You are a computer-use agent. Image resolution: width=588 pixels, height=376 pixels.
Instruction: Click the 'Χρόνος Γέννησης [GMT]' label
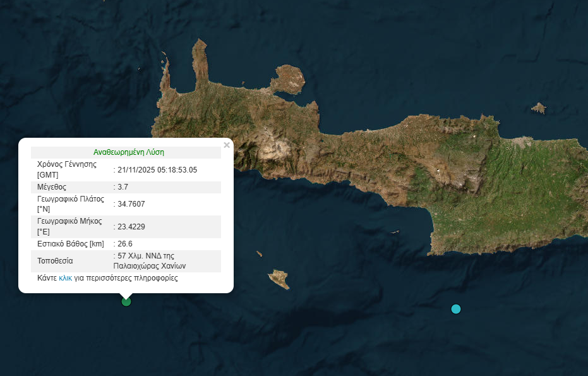pos(66,169)
